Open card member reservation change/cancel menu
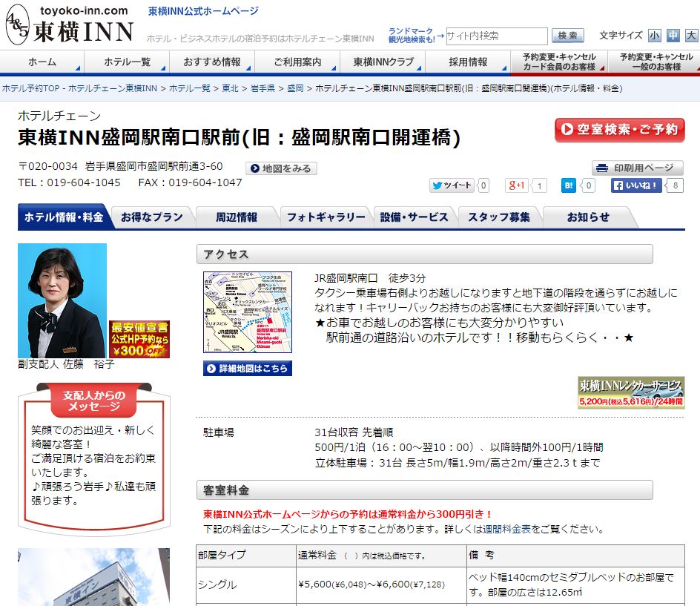Image resolution: width=700 pixels, height=606 pixels. [x=559, y=62]
